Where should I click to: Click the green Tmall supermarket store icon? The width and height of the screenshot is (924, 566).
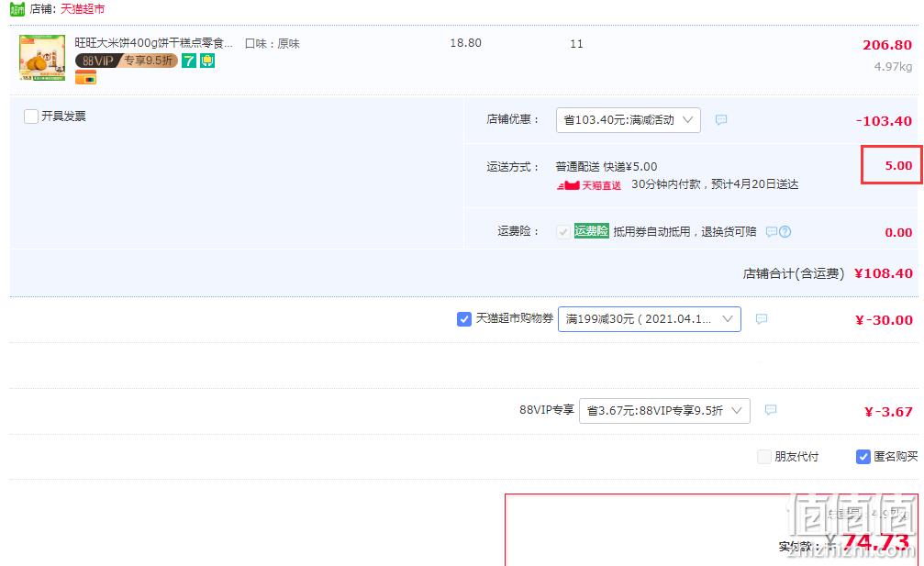(17, 9)
